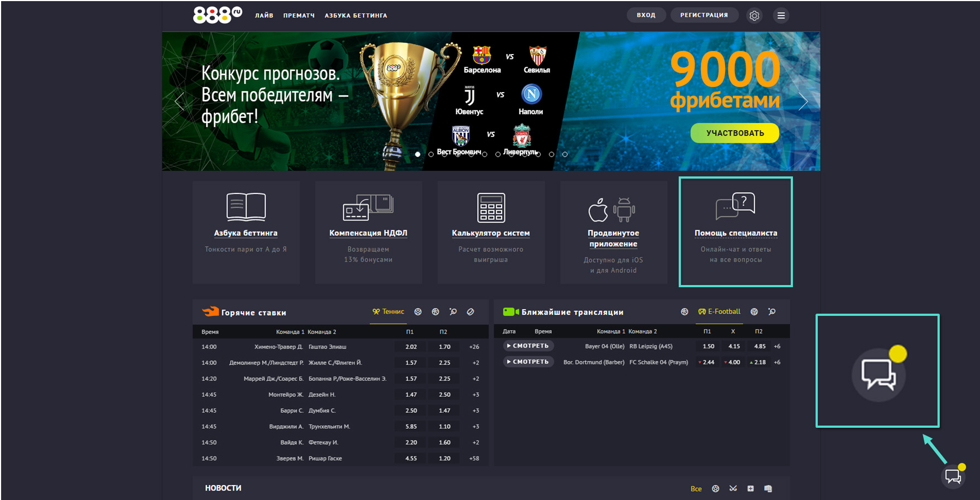Pick draw odds 4.15 for Bayer 04 match

coord(734,346)
